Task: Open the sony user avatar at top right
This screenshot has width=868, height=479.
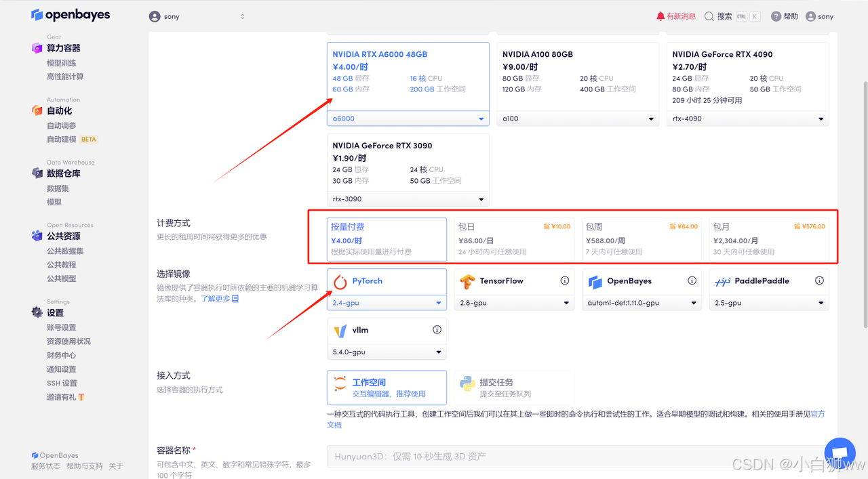Action: (x=810, y=16)
